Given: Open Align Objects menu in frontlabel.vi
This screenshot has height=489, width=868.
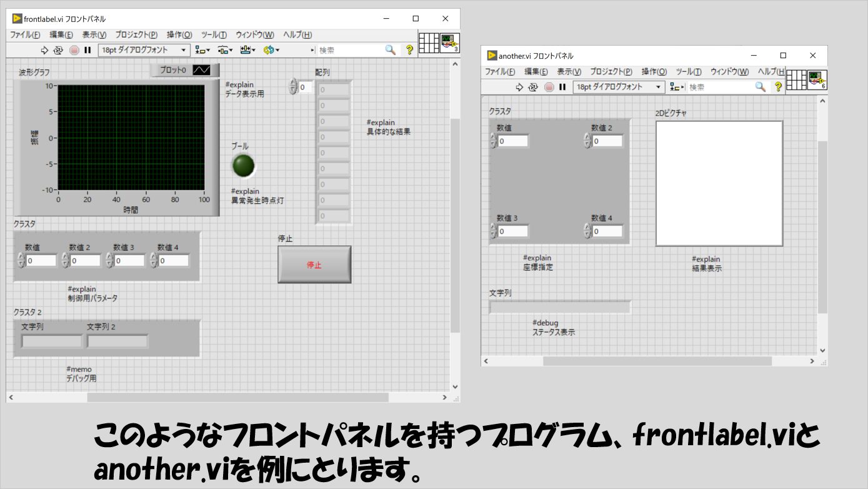Looking at the screenshot, I should click(x=203, y=50).
